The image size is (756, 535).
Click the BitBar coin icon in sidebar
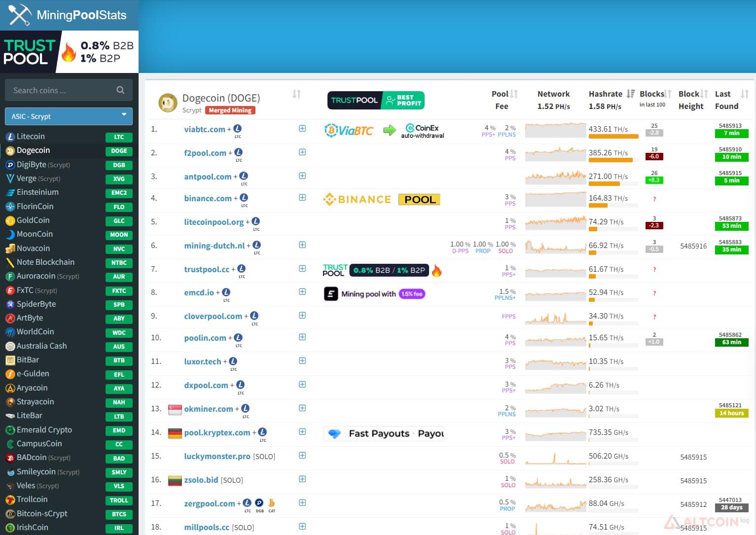[x=10, y=360]
